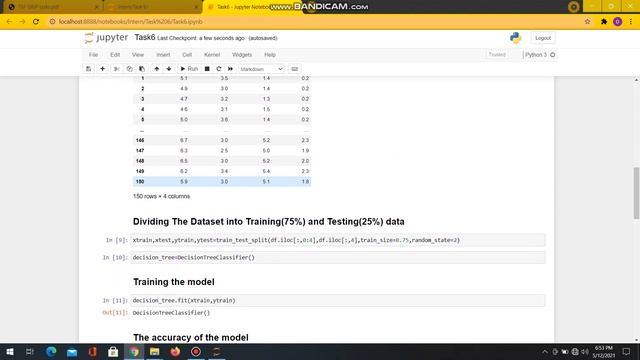640x360 pixels.
Task: Open the Widgets menu
Action: pyautogui.click(x=242, y=55)
